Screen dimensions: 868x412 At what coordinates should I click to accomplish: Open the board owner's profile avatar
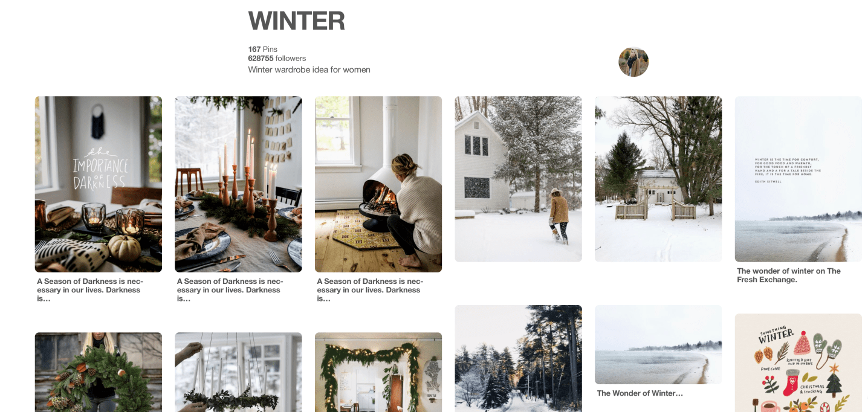tap(633, 62)
